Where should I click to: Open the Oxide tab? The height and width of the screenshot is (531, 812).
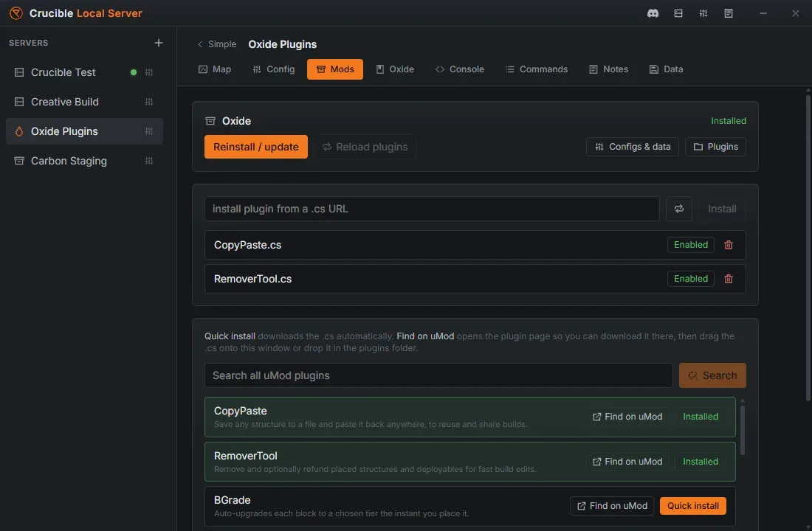point(395,69)
